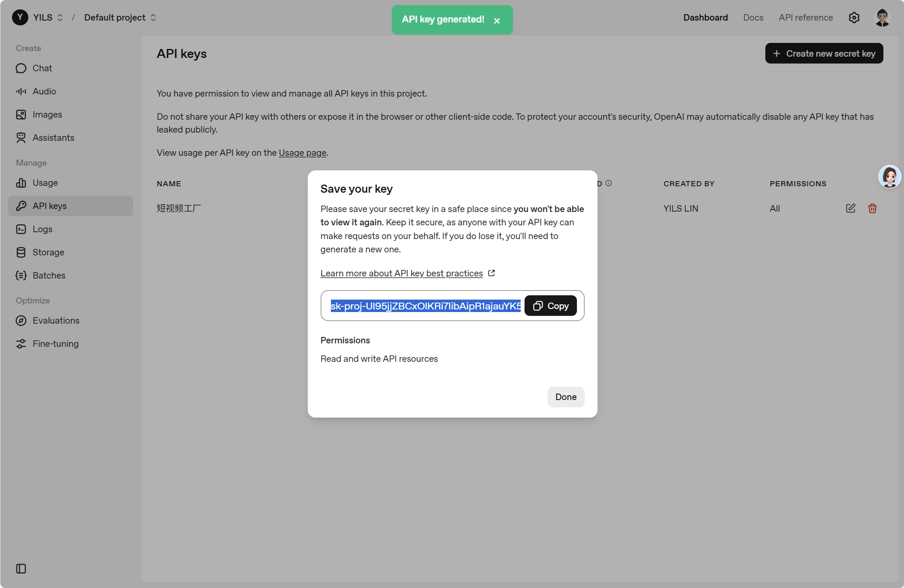Collapse the sidebar with the panel icon
Image resolution: width=904 pixels, height=588 pixels.
point(21,569)
